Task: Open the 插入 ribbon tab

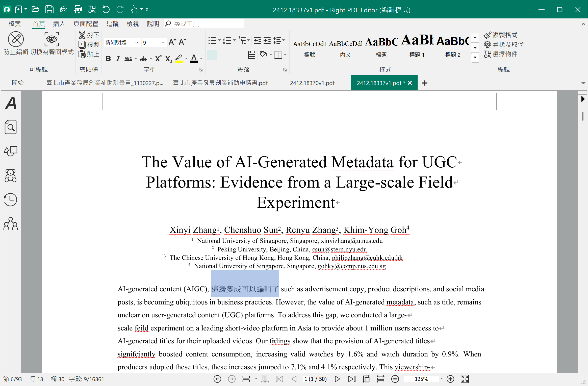Action: pos(59,24)
